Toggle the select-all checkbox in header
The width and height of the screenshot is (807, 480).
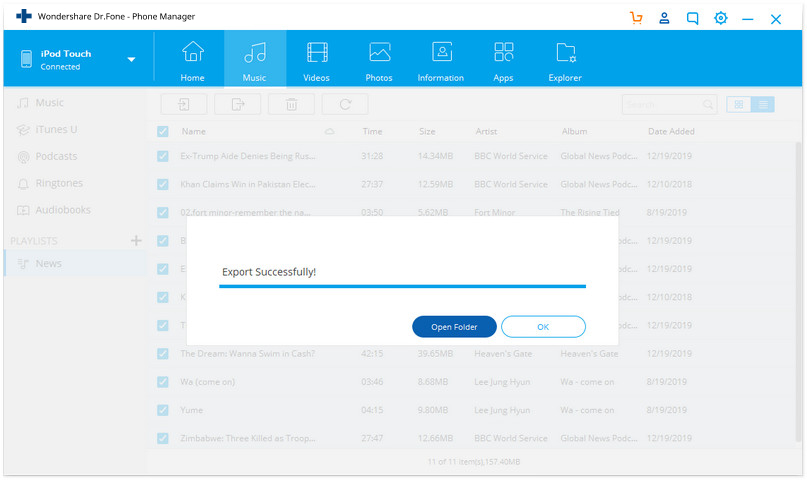click(x=163, y=131)
